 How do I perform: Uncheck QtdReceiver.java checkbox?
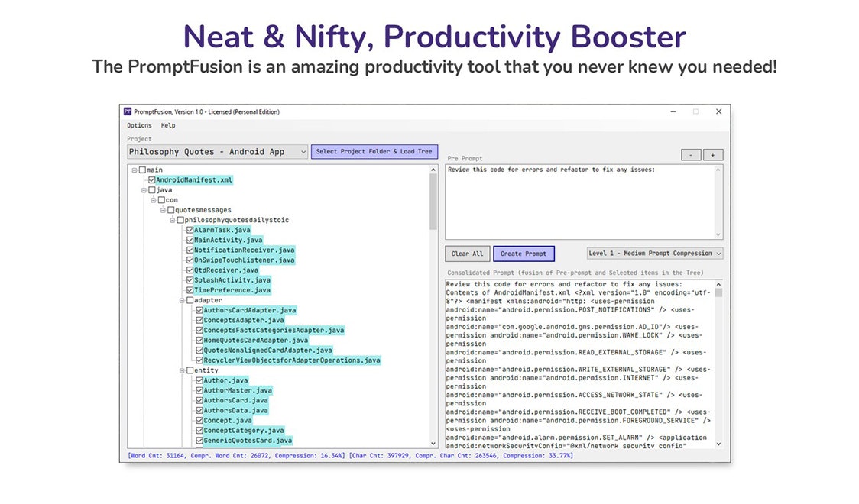[190, 270]
